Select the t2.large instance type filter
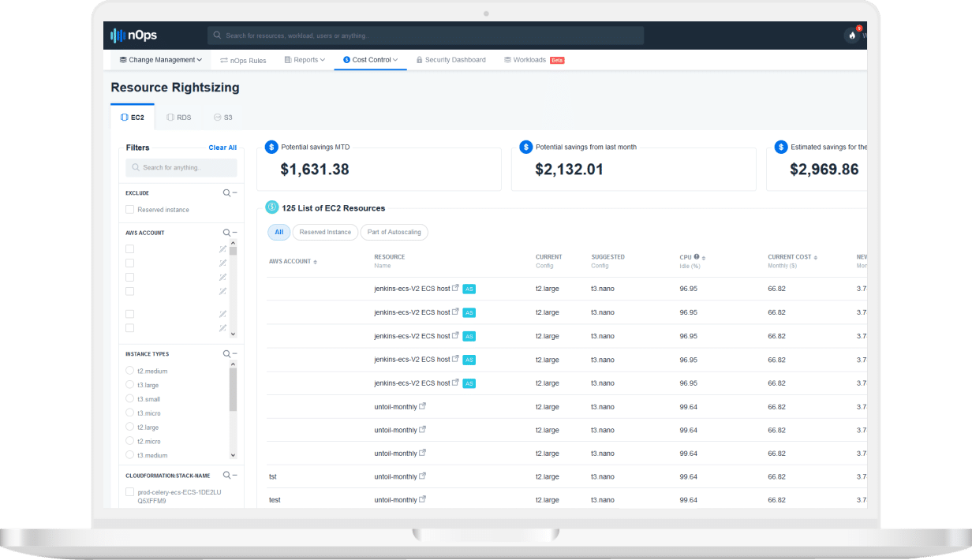The width and height of the screenshot is (972, 560). click(129, 427)
